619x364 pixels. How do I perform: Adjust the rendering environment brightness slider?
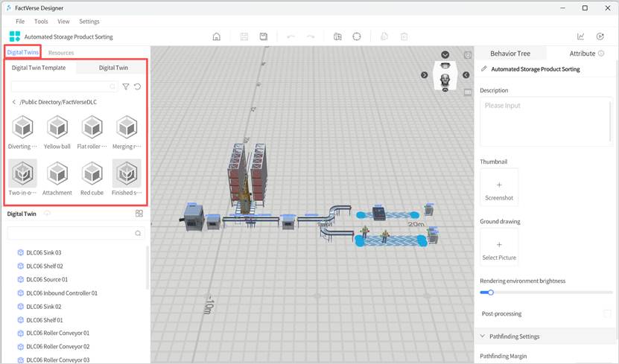pyautogui.click(x=490, y=293)
